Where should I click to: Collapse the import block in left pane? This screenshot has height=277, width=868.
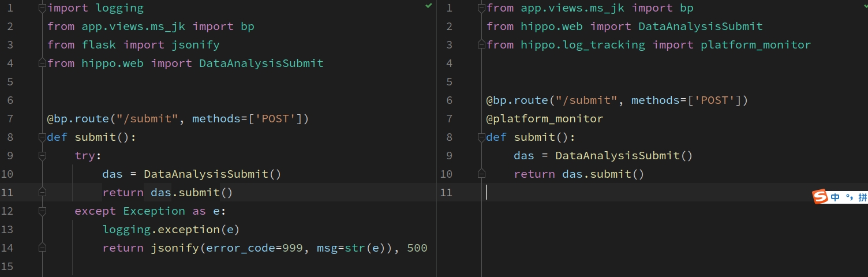point(42,8)
